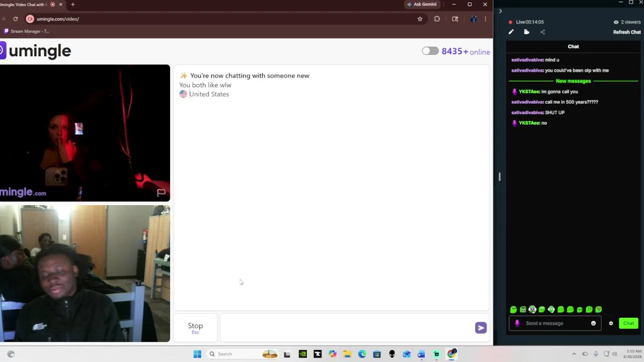This screenshot has width=644, height=362.
Task: Click the 'call me in 500 years?????' message
Action: coord(554,102)
